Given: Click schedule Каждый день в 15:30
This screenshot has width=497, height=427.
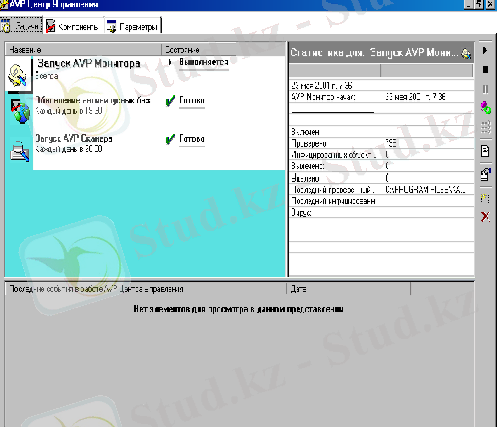Looking at the screenshot, I should click(69, 111).
